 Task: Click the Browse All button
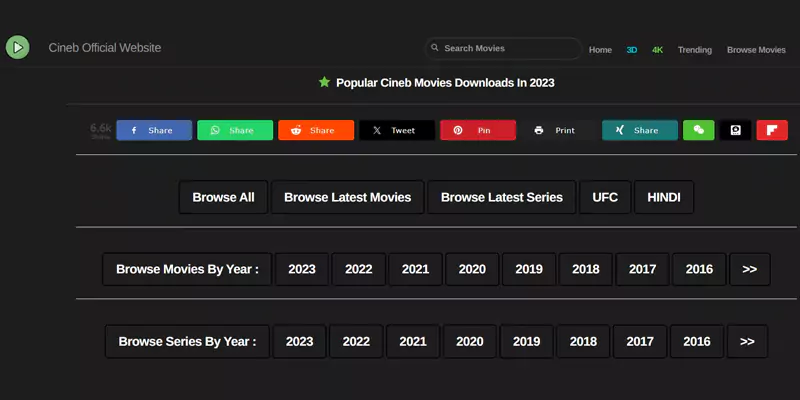pyautogui.click(x=223, y=197)
